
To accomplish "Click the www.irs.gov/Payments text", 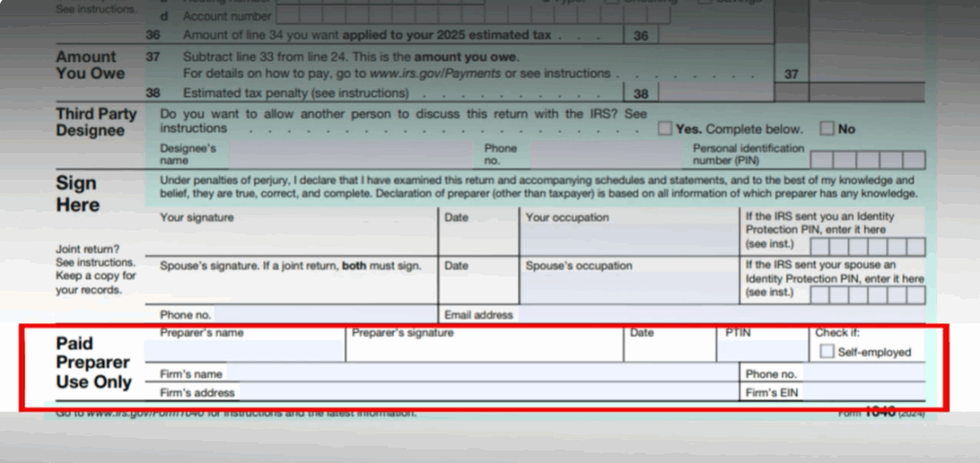I will (435, 74).
